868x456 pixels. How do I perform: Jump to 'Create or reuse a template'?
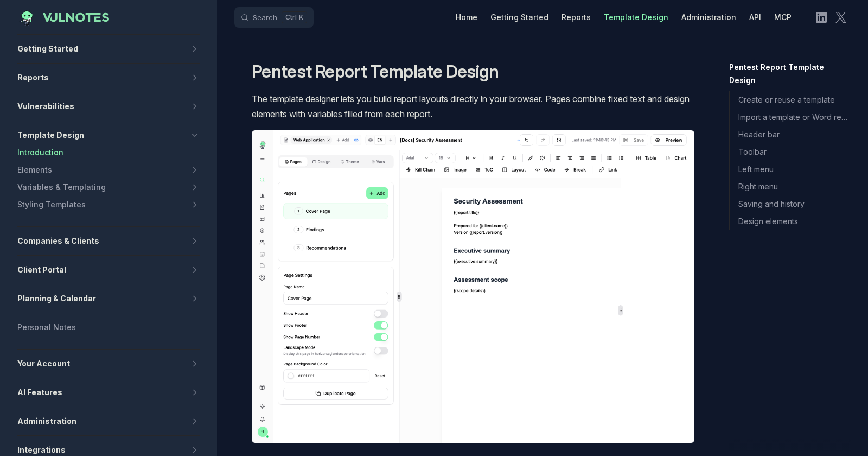click(x=786, y=100)
